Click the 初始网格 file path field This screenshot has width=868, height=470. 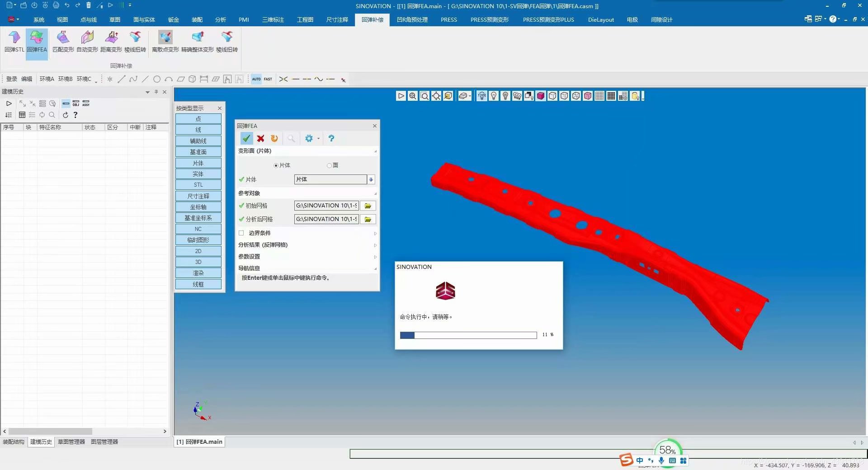click(326, 206)
